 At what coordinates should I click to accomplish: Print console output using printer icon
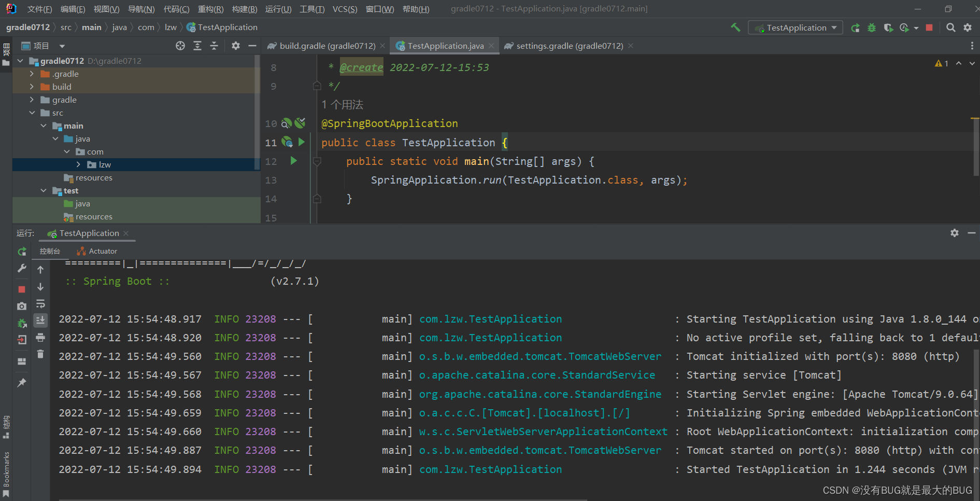click(x=40, y=337)
